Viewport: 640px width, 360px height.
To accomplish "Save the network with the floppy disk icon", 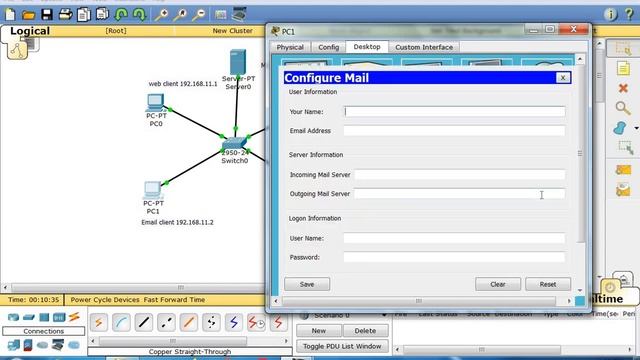I will tap(47, 15).
